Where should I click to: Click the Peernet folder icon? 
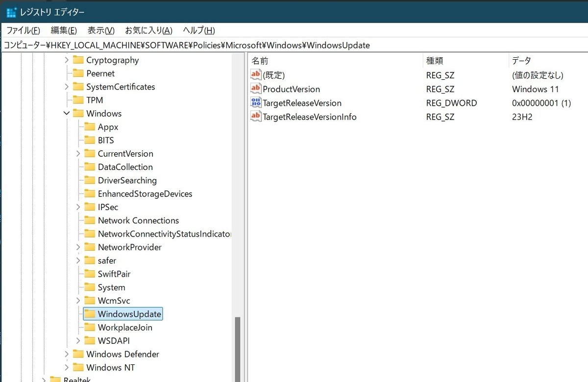78,73
